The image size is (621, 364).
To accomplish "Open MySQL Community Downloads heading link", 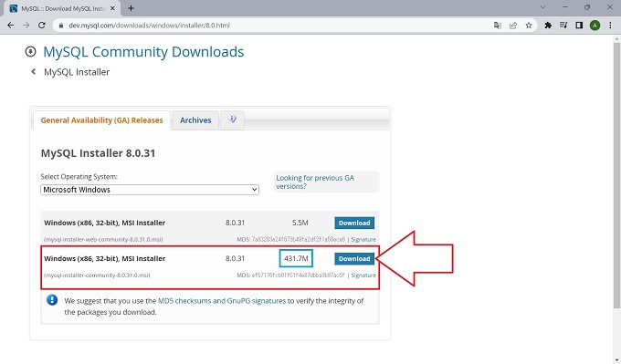I will 143,52.
